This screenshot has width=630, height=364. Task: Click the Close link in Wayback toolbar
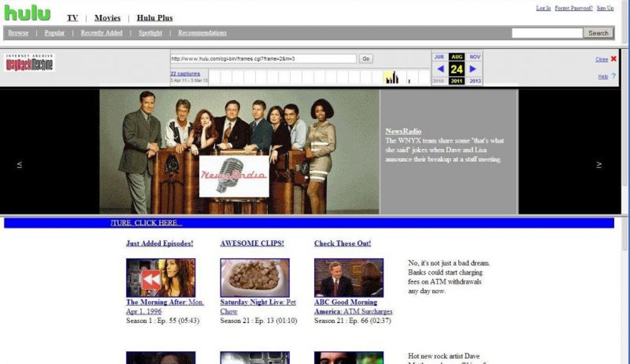coord(602,59)
